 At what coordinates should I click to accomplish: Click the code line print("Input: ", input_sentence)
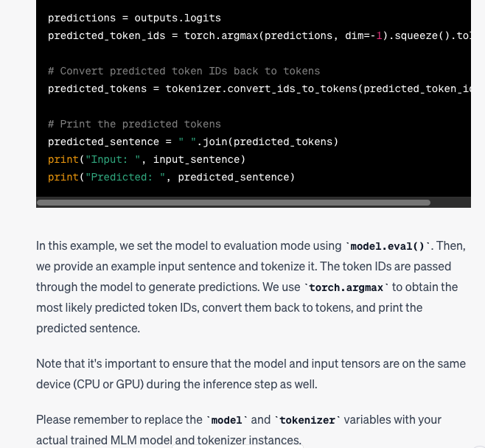click(x=147, y=159)
